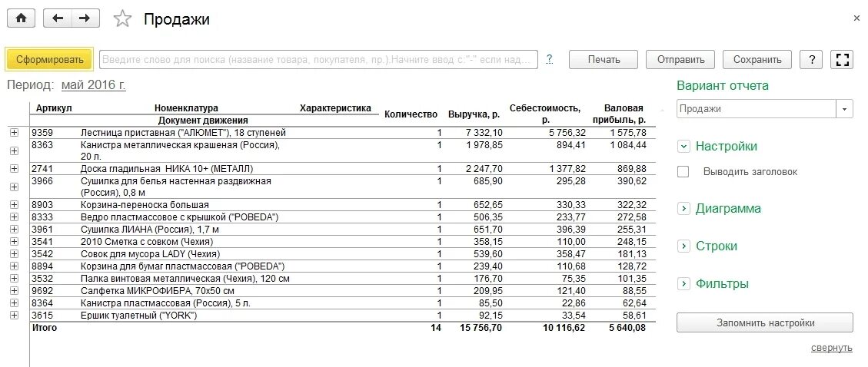Viewport: 868px width, 367px height.
Task: Expand the row for article 9359
Action: (x=14, y=133)
